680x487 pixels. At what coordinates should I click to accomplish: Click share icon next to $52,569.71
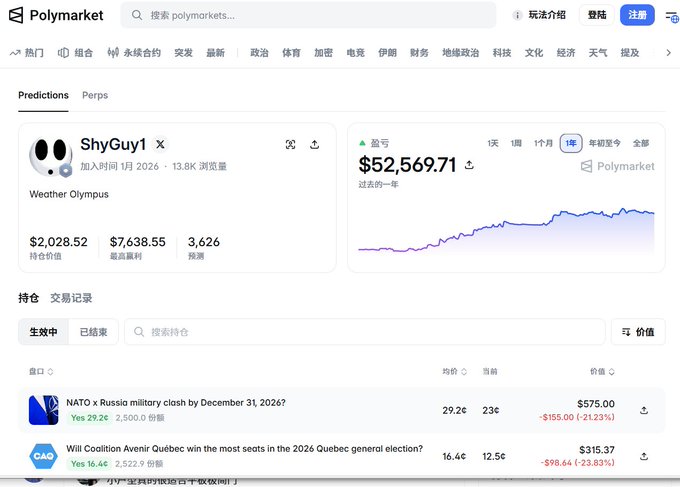[x=469, y=165]
